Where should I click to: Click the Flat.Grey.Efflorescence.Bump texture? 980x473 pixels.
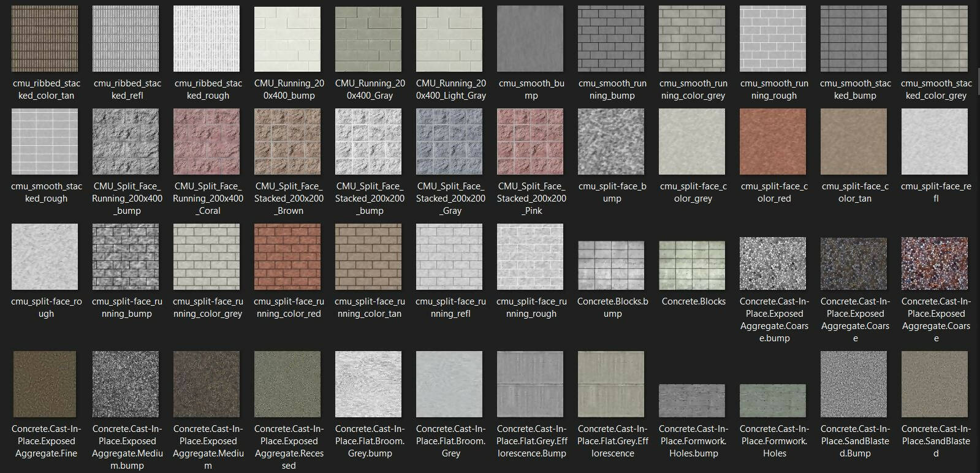[x=530, y=384]
